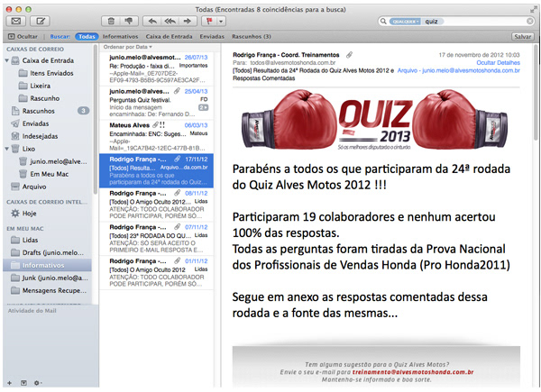Hide the mailbox list with Ocultar
The image size is (541, 392).
pos(23,36)
